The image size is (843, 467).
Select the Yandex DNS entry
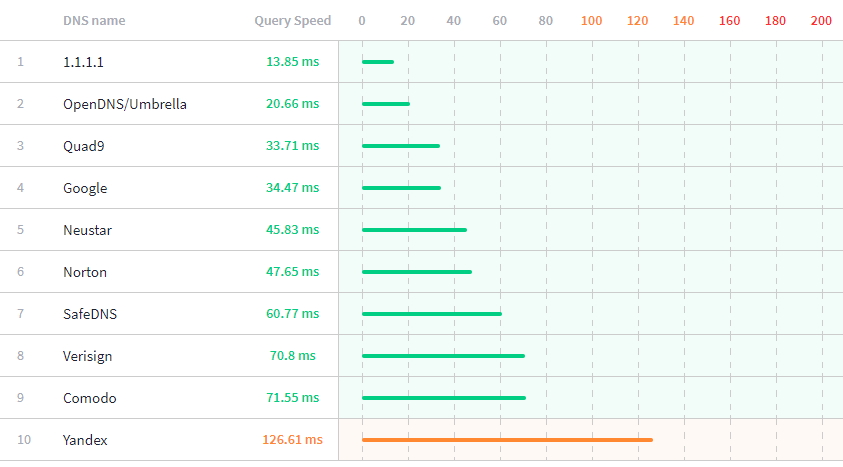(85, 440)
